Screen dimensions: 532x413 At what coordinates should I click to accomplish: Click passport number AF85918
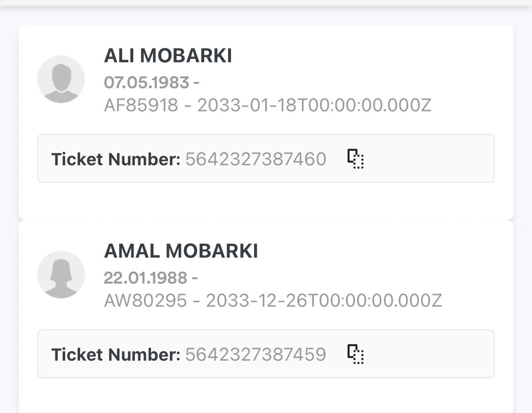tap(141, 105)
